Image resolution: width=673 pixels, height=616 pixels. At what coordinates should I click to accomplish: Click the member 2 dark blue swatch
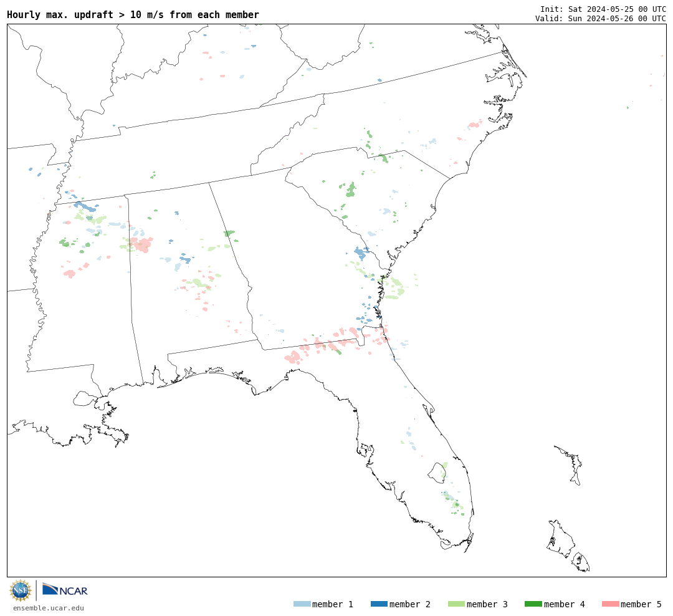[x=379, y=604]
